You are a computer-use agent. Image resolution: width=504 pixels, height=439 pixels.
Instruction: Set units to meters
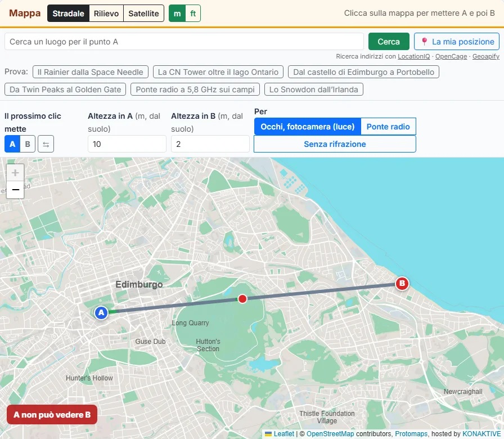click(x=177, y=14)
